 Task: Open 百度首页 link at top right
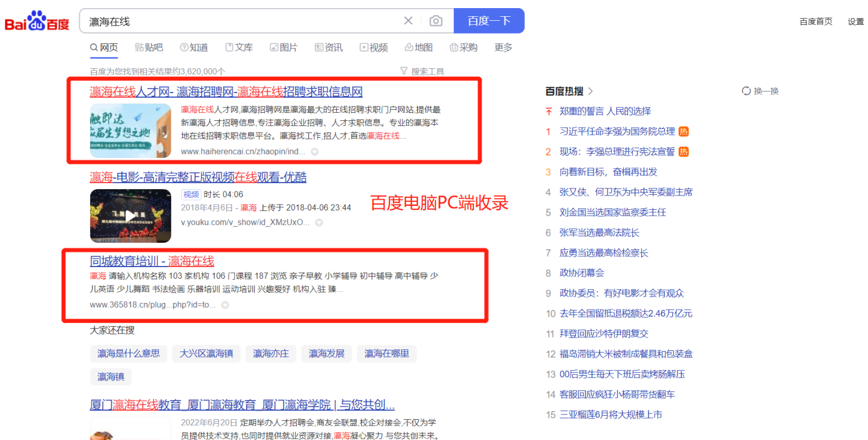816,21
